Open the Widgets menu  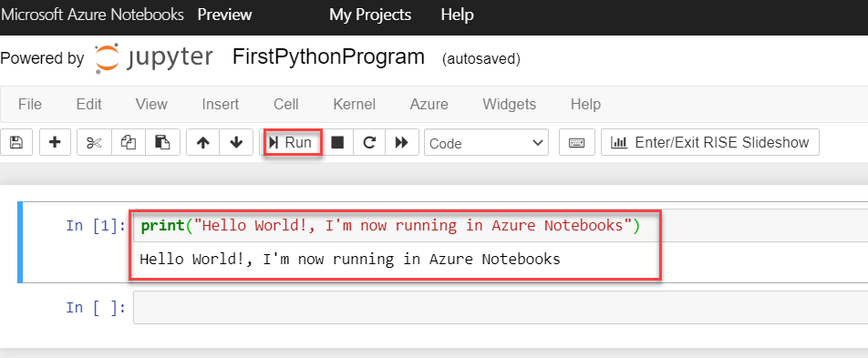[x=510, y=104]
